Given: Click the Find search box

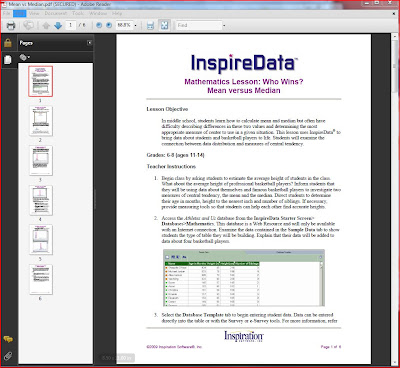Looking at the screenshot, I should [199, 25].
